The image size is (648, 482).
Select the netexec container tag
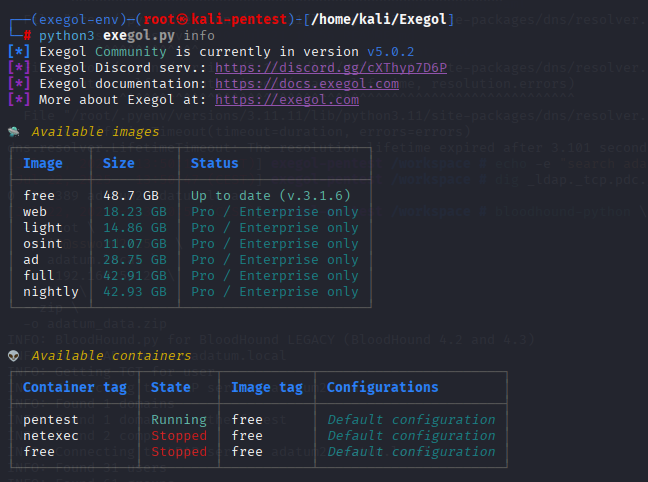click(x=51, y=436)
